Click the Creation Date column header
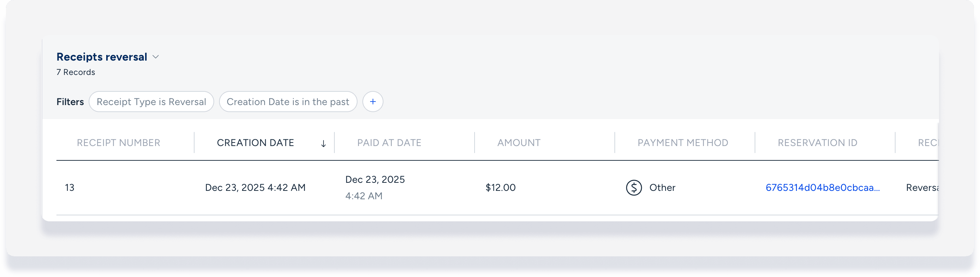This screenshot has height=277, width=980. pyautogui.click(x=255, y=143)
